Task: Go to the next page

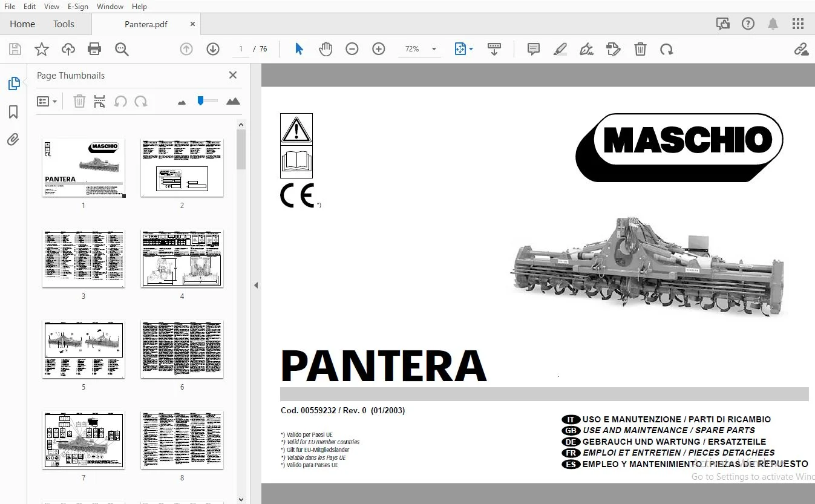Action: tap(213, 49)
